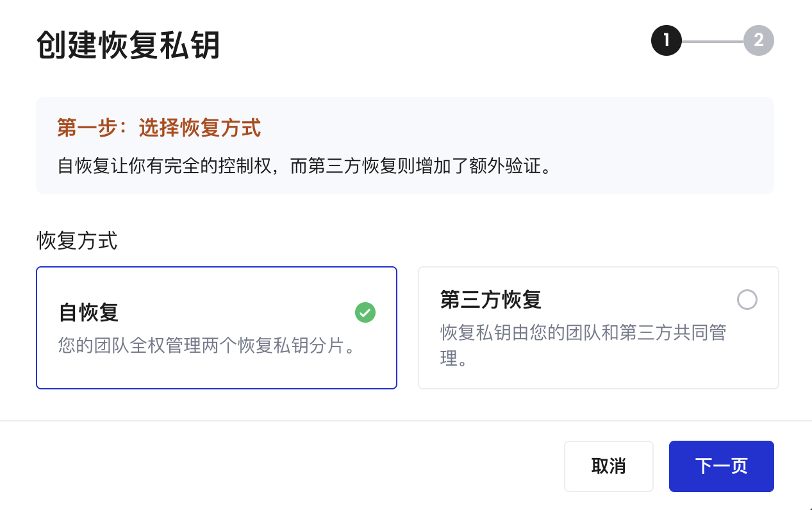This screenshot has height=510, width=812.
Task: Click the 恢复方式 section label
Action: pos(77,241)
